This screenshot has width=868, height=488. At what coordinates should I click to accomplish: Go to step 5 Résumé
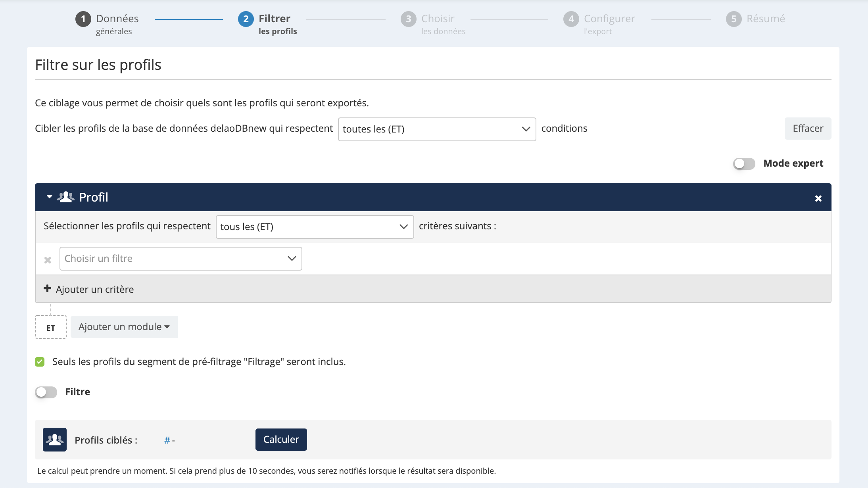pos(756,19)
